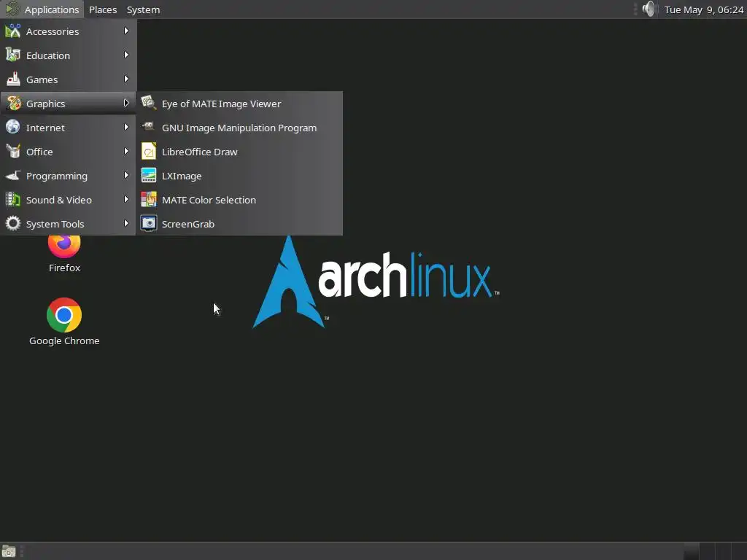Click the Internet globe icon
Viewport: 747px width, 560px height.
[13, 128]
